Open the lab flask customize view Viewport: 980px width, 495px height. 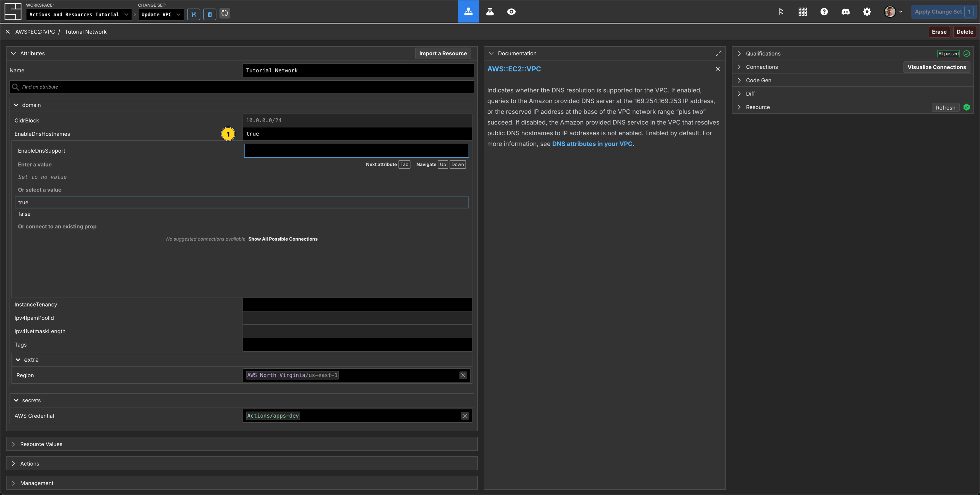[490, 11]
